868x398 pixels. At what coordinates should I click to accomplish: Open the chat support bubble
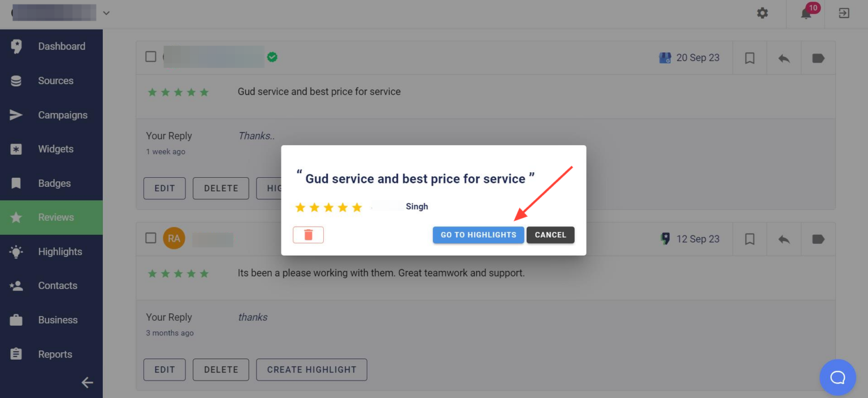click(x=837, y=377)
